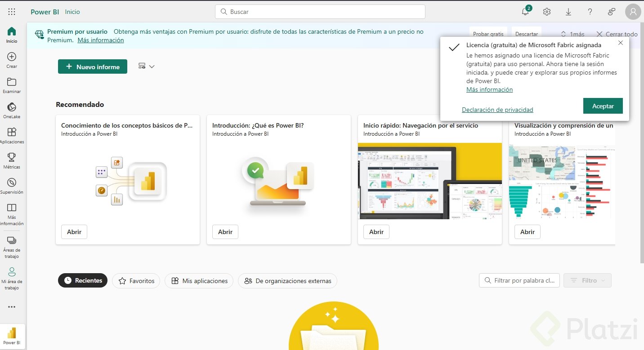The height and width of the screenshot is (350, 644).
Task: Open Aplicaciones in the sidebar
Action: point(12,135)
